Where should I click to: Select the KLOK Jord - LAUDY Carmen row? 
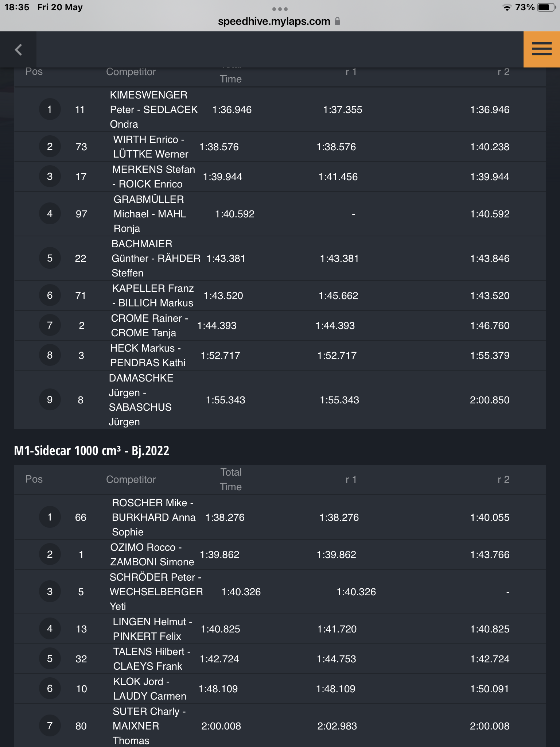tap(280, 689)
